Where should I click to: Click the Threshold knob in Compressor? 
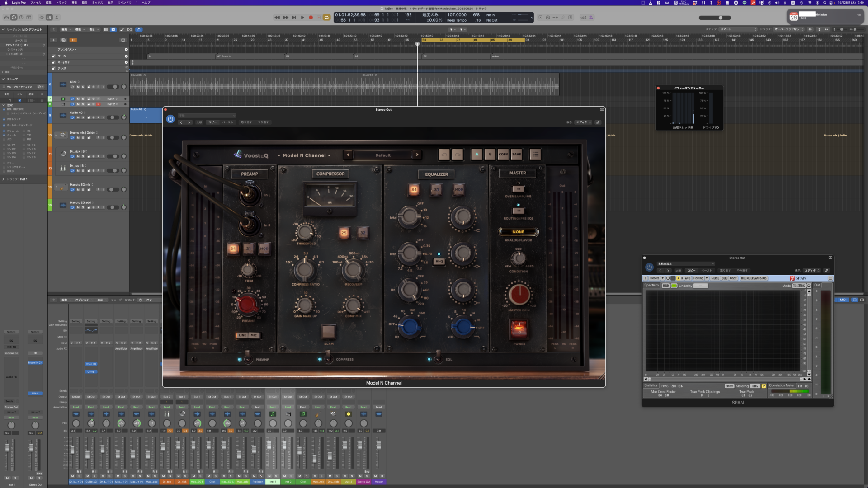click(305, 232)
